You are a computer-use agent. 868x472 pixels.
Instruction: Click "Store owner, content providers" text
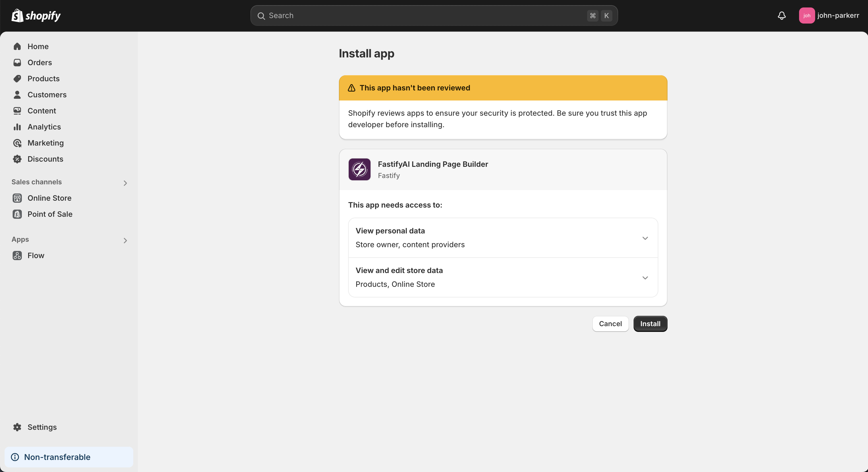[410, 245]
